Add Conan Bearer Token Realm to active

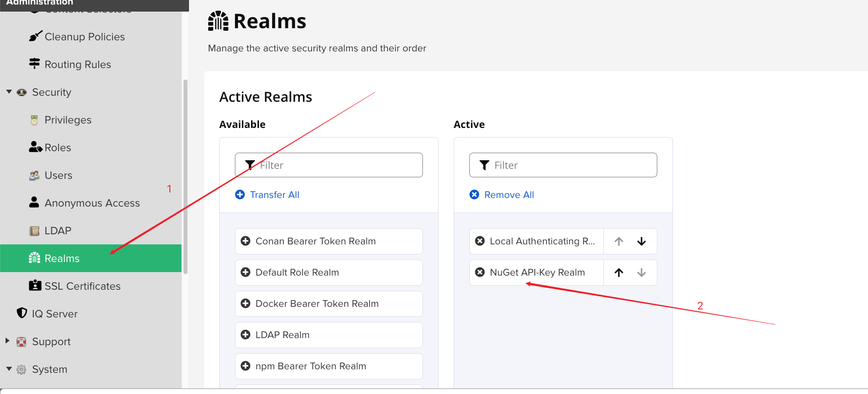point(329,241)
